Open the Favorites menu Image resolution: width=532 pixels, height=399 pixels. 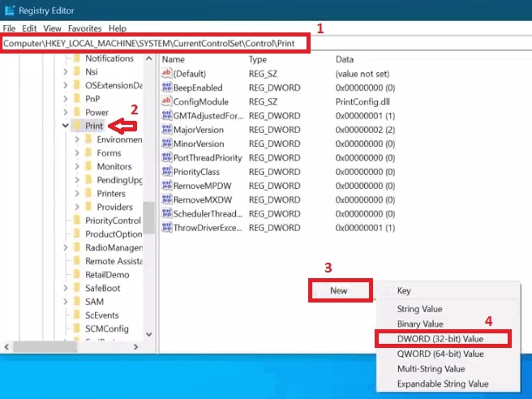coord(85,28)
